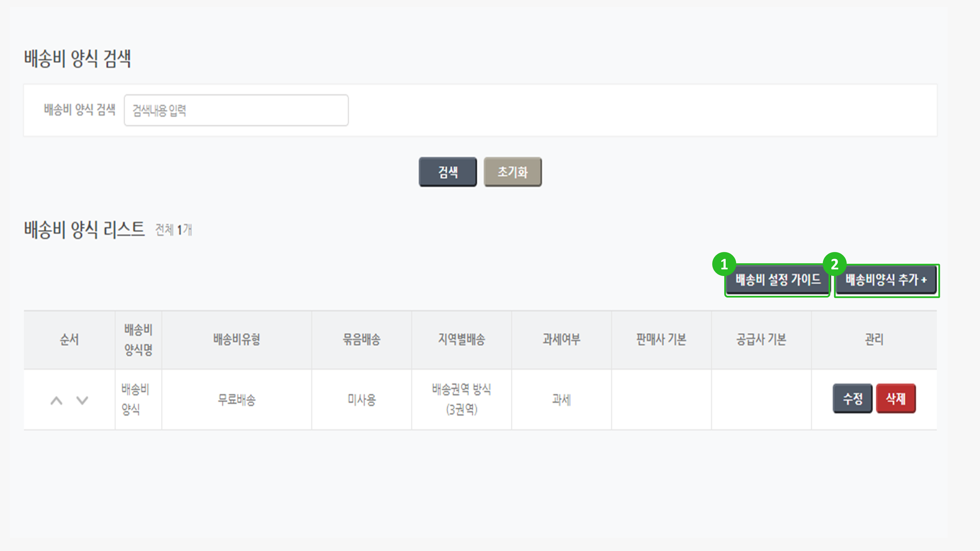Move the shipping template up with the up arrow
The height and width of the screenshot is (551, 980).
pyautogui.click(x=57, y=400)
